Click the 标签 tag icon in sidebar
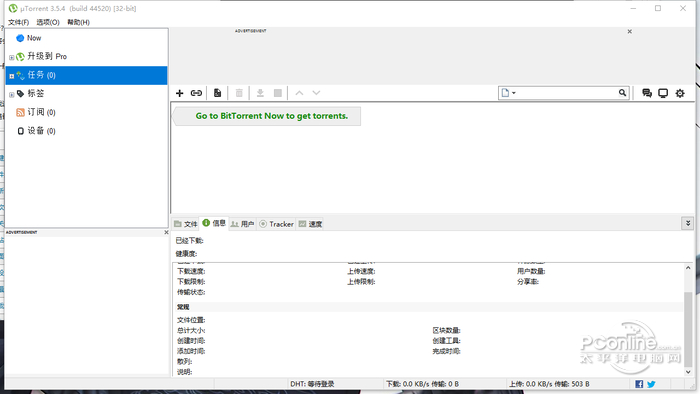 coord(20,94)
